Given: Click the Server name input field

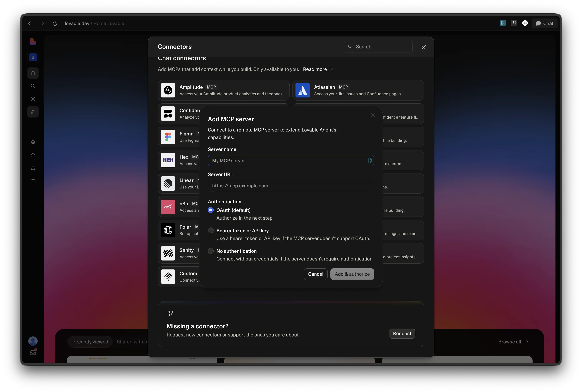Looking at the screenshot, I should tap(291, 161).
